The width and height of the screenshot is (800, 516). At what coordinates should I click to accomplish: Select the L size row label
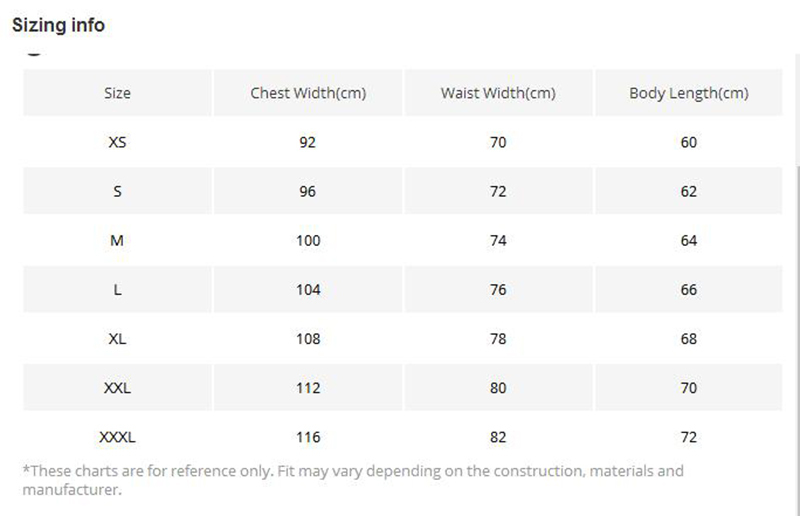(x=117, y=289)
